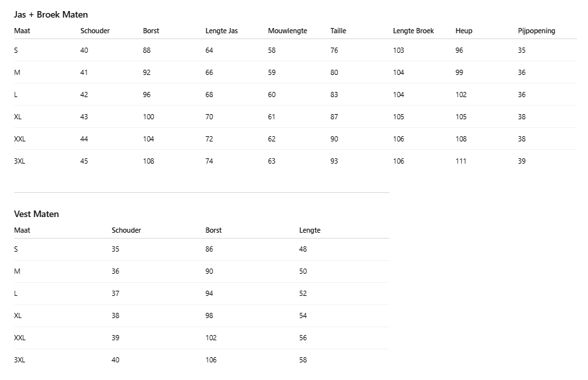Select the Pijpopening column header
This screenshot has width=588, height=380.
(537, 31)
